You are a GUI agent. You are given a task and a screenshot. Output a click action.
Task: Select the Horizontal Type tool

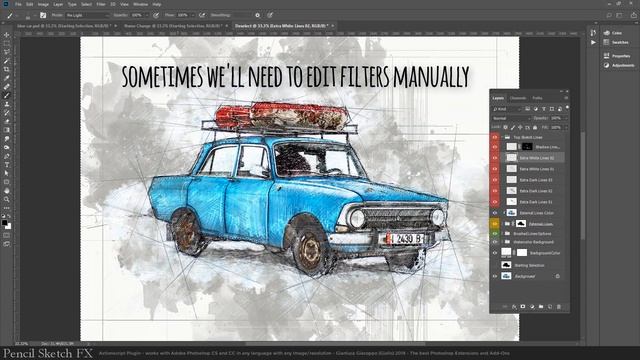point(7,164)
